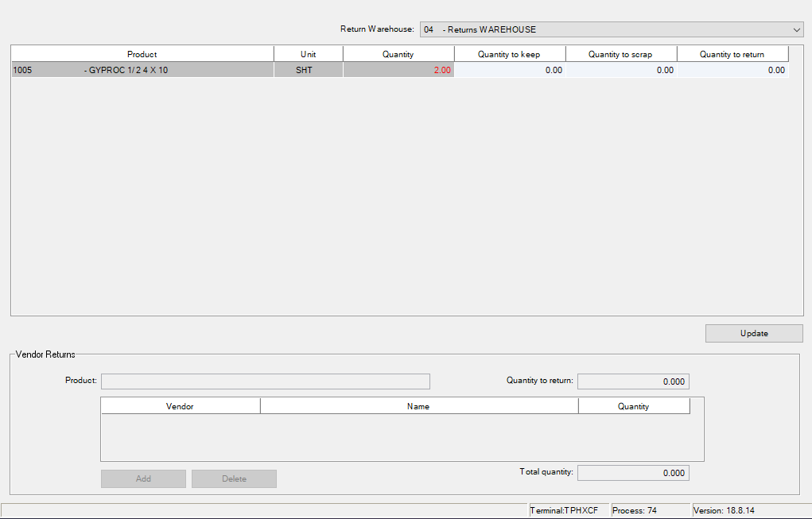The height and width of the screenshot is (519, 812).
Task: Click the Quantity to return column header
Action: [x=732, y=54]
